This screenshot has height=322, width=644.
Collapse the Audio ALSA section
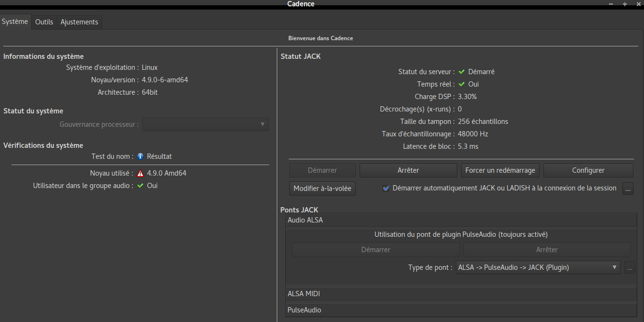[x=461, y=220]
